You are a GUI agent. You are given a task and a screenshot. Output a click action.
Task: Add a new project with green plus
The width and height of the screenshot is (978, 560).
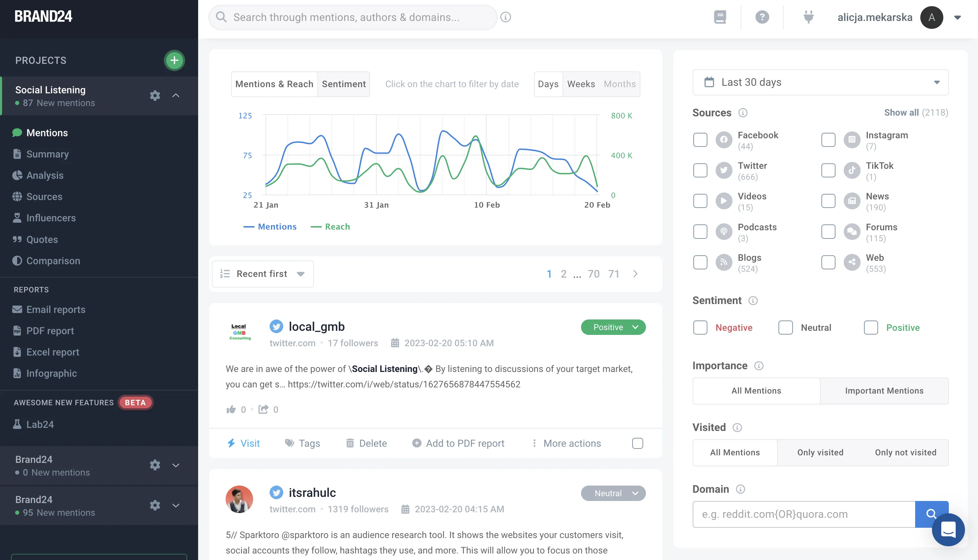[x=174, y=60]
